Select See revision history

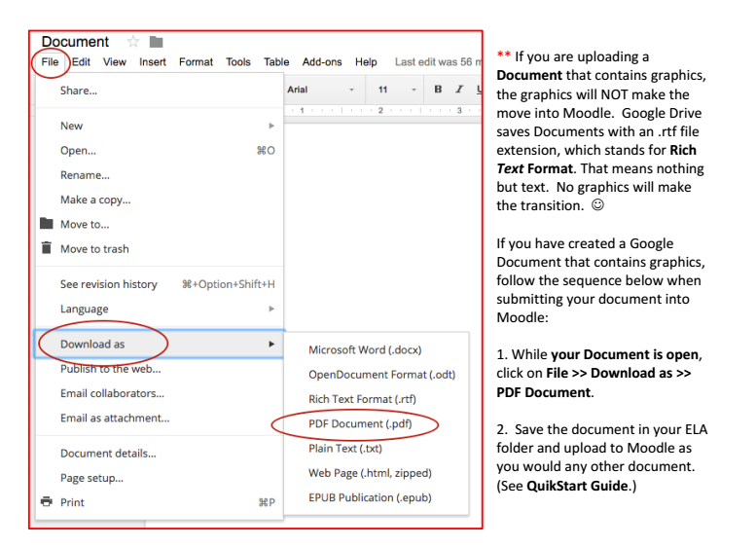[108, 284]
